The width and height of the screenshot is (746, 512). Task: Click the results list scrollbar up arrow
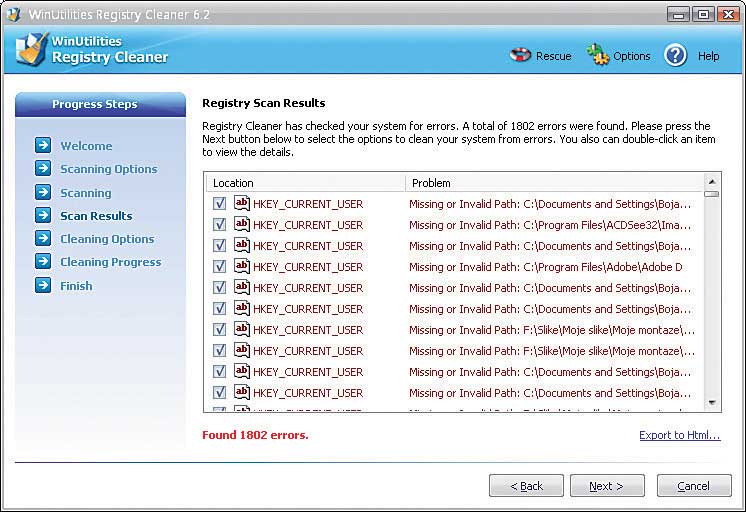(712, 181)
